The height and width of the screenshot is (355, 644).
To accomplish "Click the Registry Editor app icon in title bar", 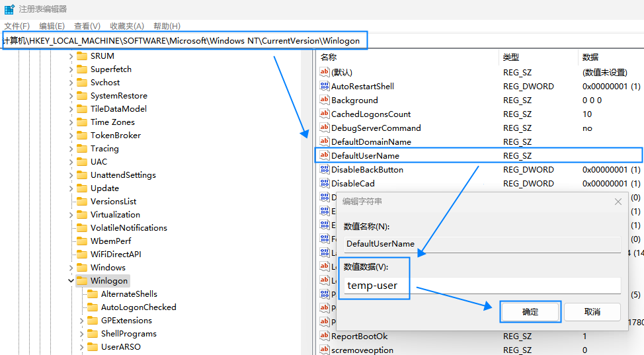I will [x=9, y=9].
